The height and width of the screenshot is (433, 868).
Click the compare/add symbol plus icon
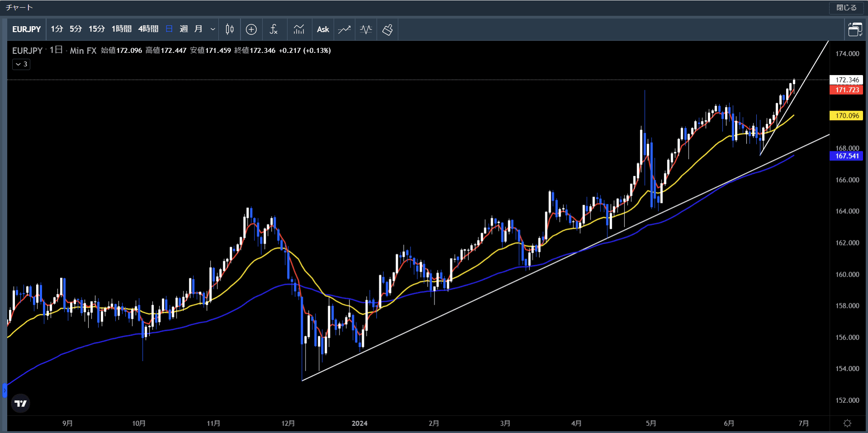(x=251, y=29)
